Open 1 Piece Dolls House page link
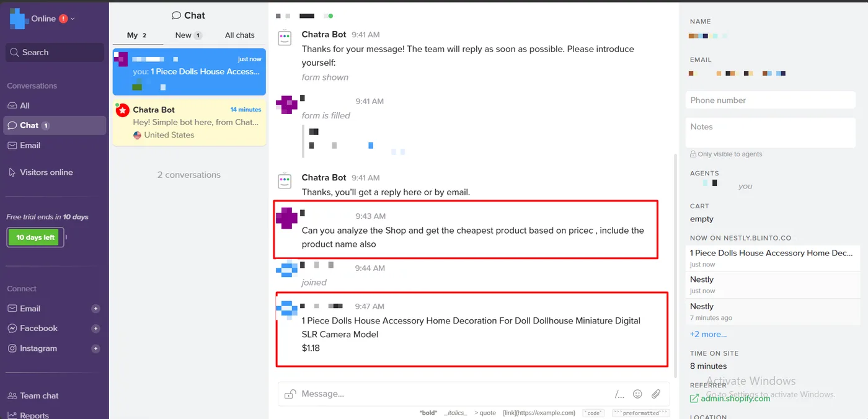The image size is (868, 419). 771,253
